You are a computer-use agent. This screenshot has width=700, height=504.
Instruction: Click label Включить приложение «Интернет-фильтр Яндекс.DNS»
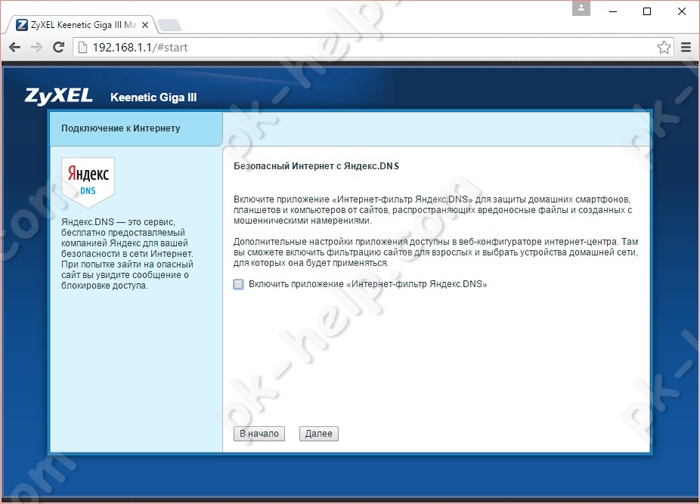[368, 284]
